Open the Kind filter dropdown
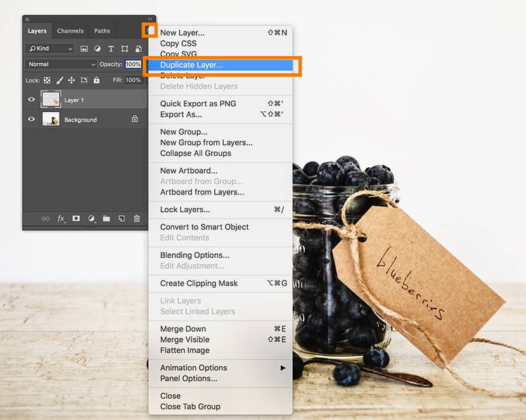526x420 pixels. pos(50,49)
